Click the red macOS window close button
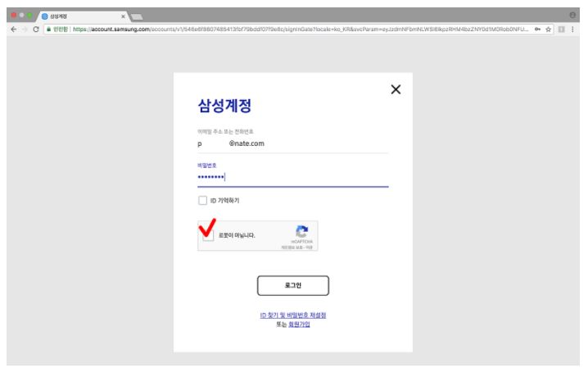588x373 pixels. [x=14, y=16]
